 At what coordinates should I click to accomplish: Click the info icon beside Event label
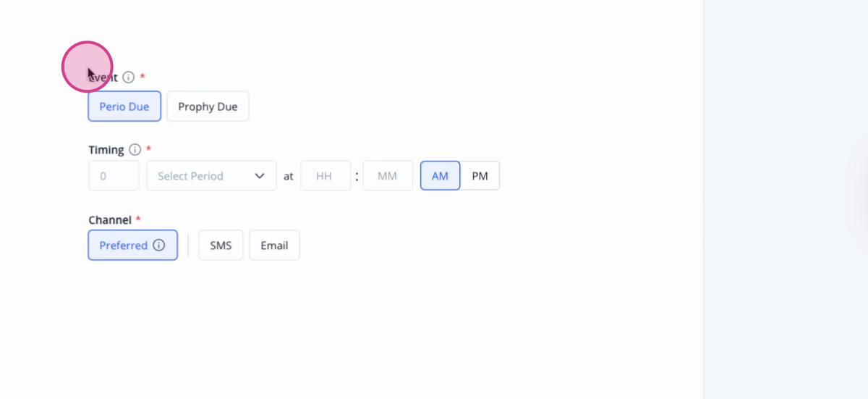click(x=128, y=77)
